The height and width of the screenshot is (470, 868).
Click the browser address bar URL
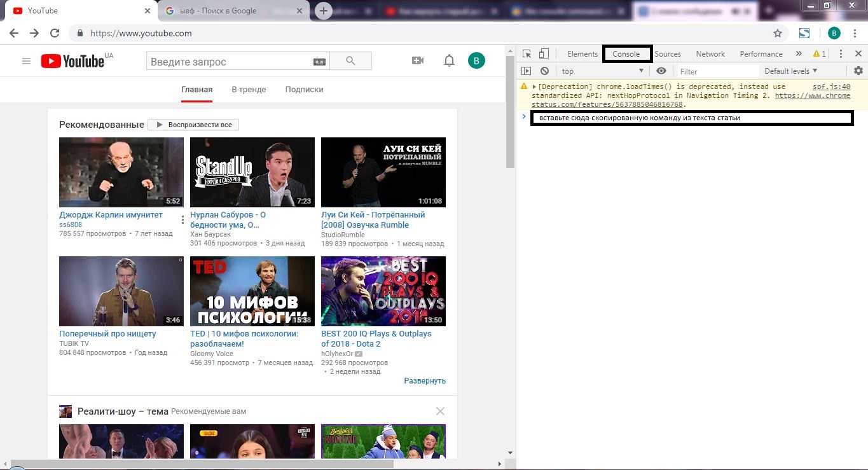coord(141,33)
